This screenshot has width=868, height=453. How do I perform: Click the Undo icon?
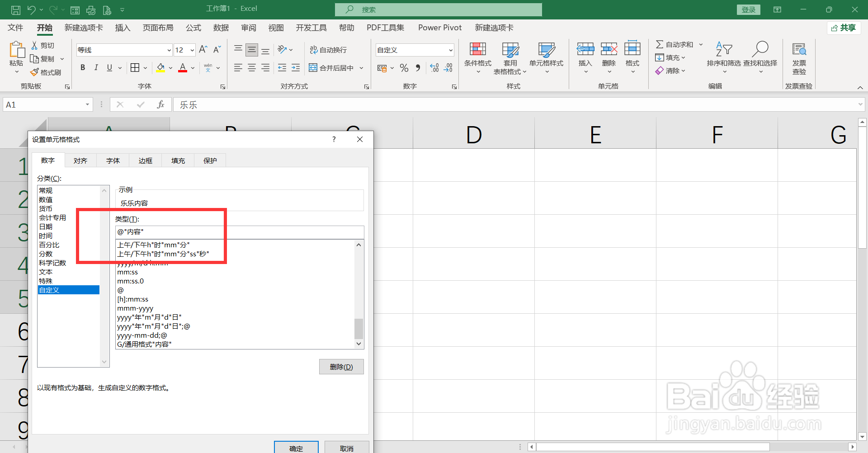31,9
